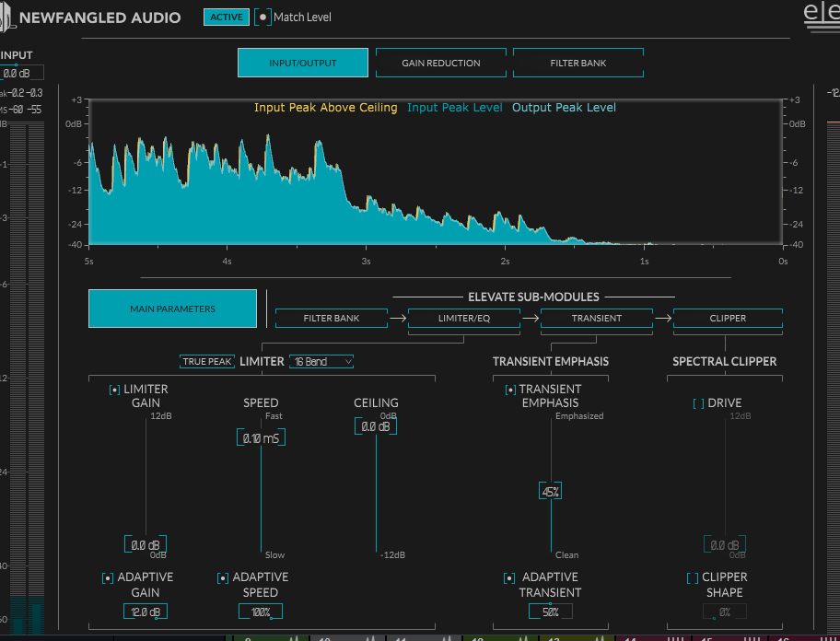Viewport: 840px width, 641px height.
Task: Open the 16 Band limiter dropdown
Action: click(321, 361)
